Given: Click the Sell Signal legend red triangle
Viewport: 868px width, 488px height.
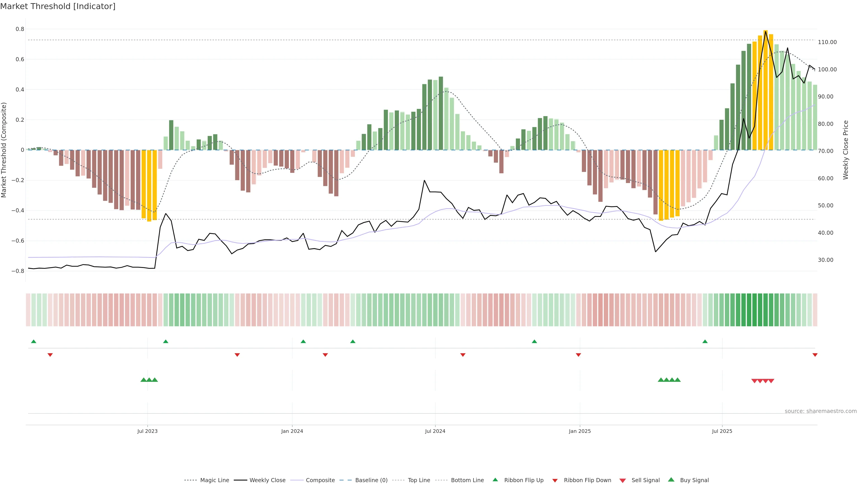Looking at the screenshot, I should point(623,481).
